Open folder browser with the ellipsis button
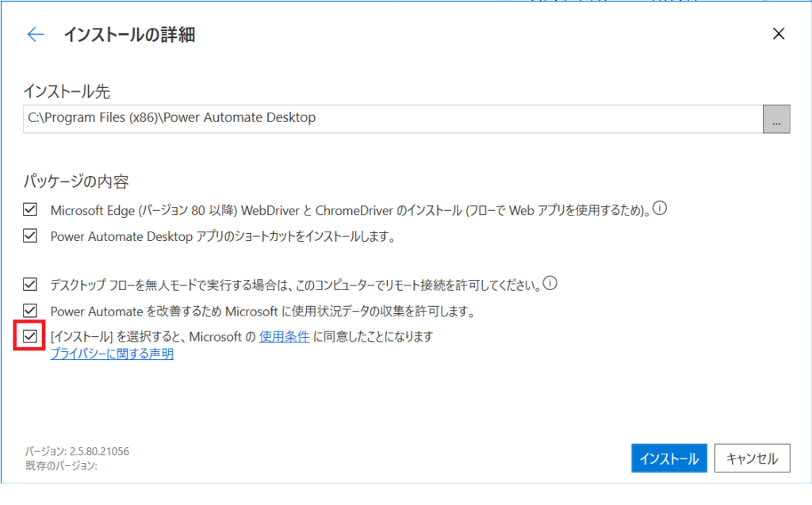This screenshot has width=812, height=505. coord(776,119)
